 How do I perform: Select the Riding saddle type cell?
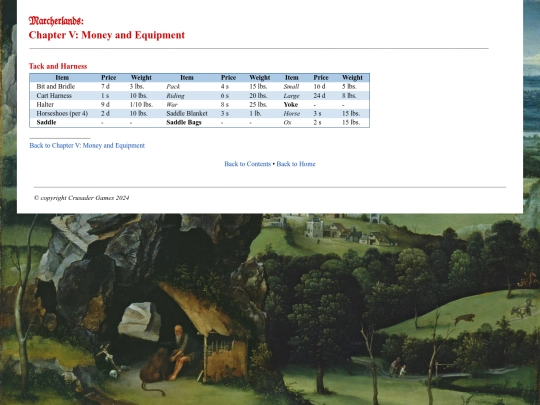175,95
